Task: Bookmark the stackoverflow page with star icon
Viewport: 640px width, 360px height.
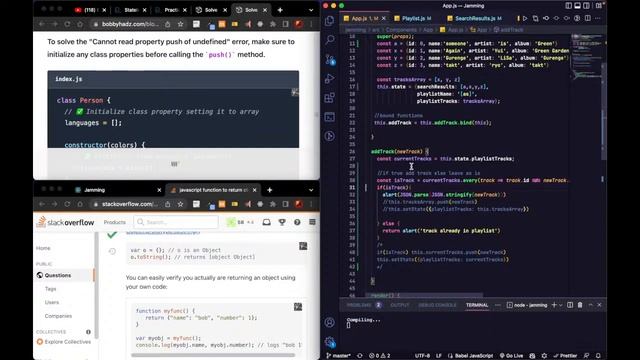Action: [x=180, y=204]
